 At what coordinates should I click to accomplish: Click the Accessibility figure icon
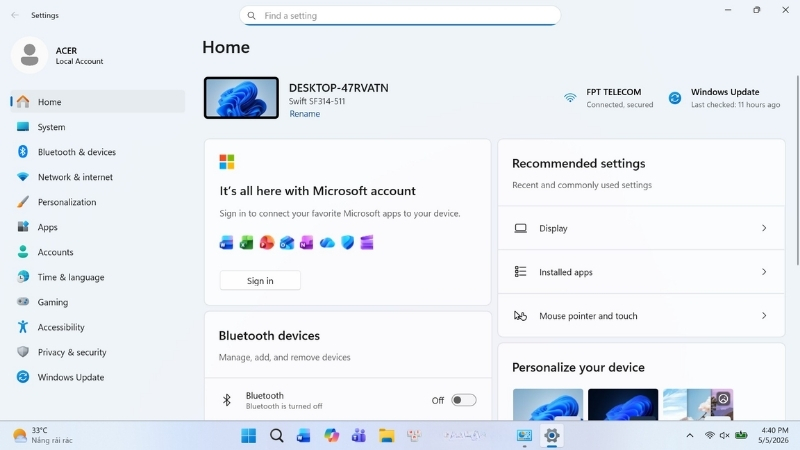point(22,327)
